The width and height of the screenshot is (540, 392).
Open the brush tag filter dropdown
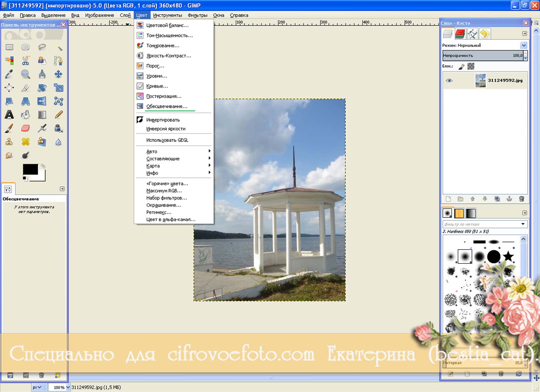(523, 224)
